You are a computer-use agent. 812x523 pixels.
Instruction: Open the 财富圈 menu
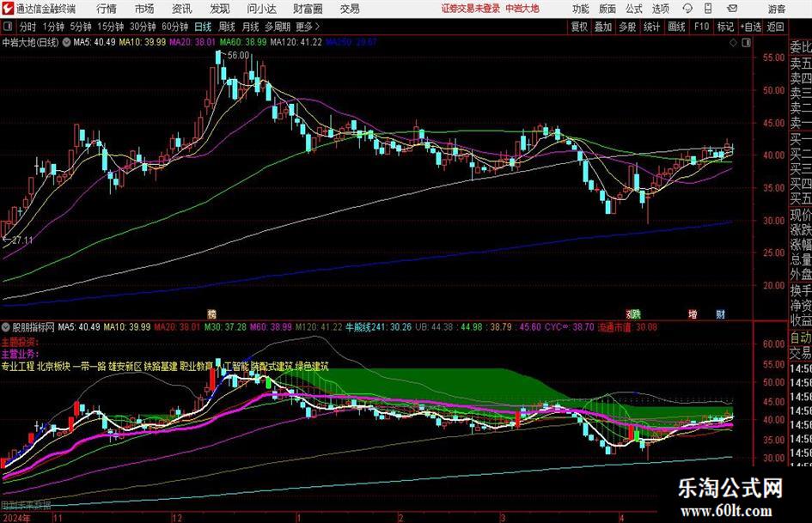point(308,9)
